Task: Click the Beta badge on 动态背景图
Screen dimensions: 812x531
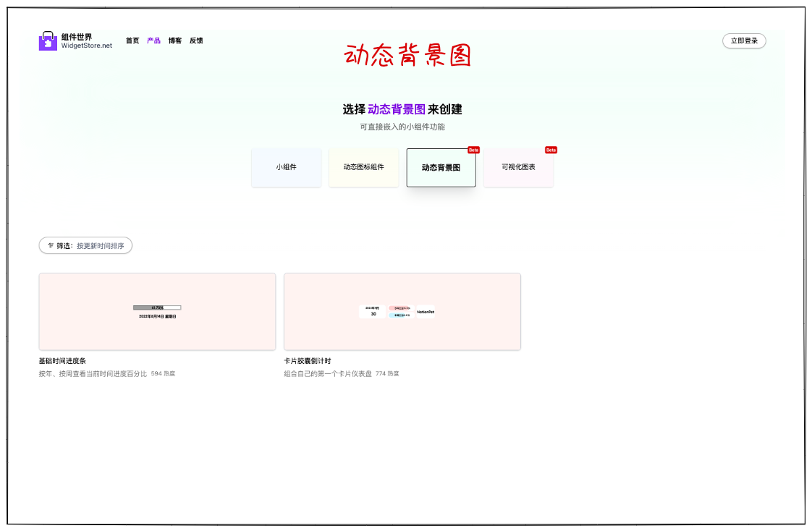Action: point(474,150)
